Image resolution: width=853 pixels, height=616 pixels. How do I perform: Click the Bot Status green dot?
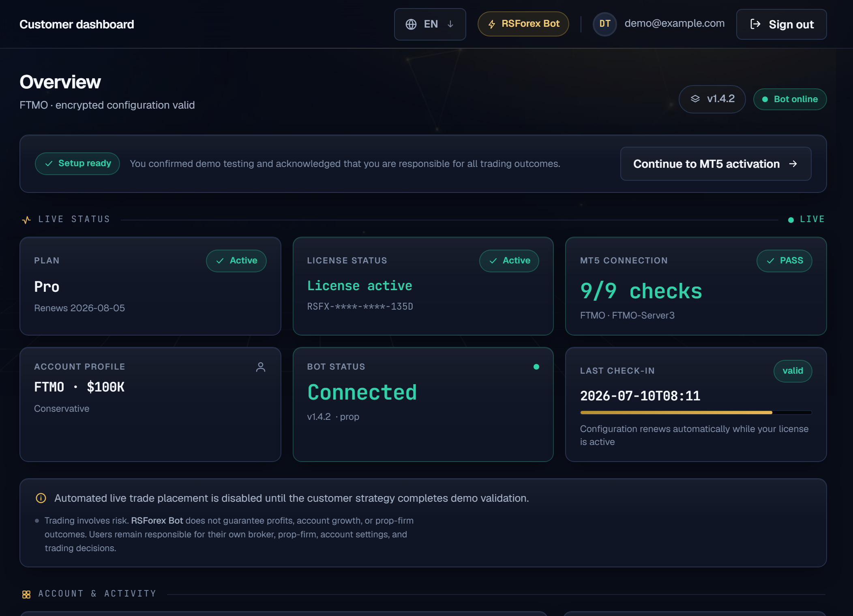tap(536, 367)
